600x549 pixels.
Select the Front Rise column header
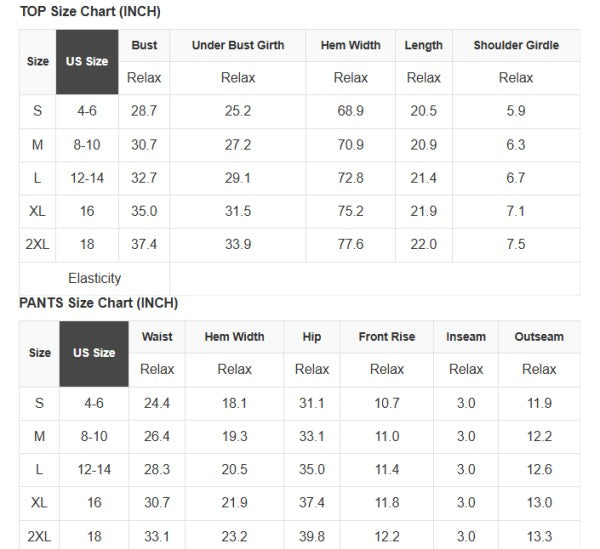[387, 337]
